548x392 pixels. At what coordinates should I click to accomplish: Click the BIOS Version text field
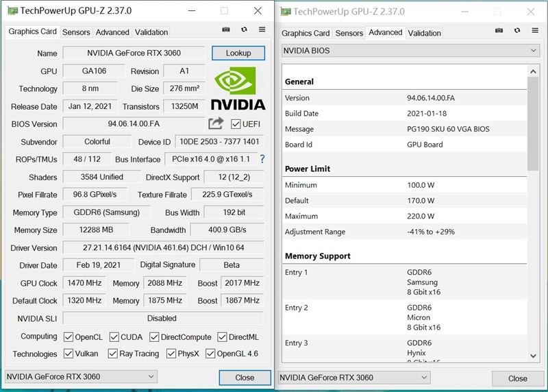pyautogui.click(x=134, y=124)
